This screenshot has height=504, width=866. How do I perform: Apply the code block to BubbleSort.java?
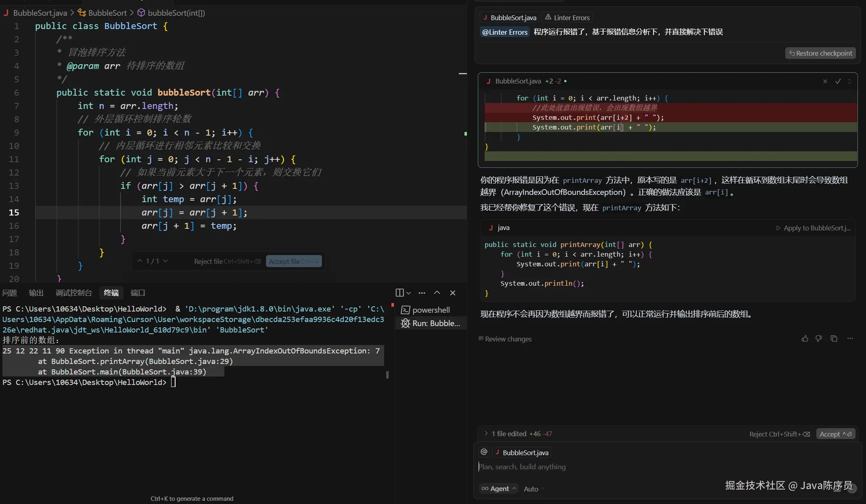813,228
